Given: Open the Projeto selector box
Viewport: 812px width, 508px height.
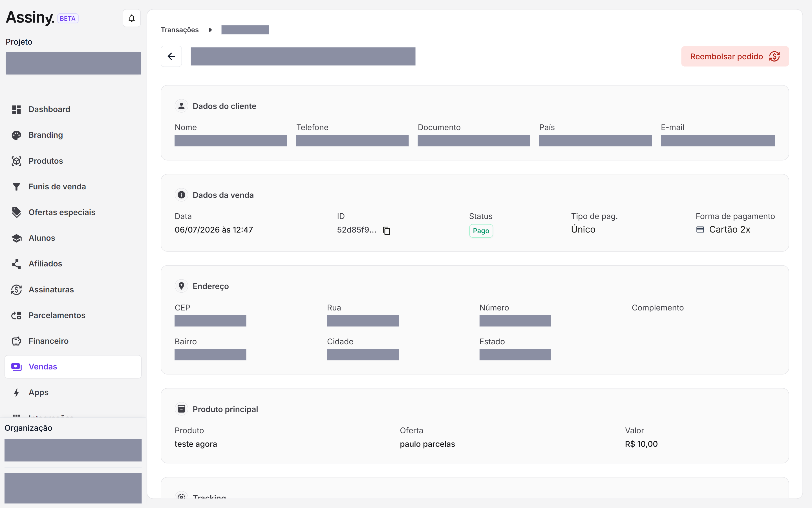Looking at the screenshot, I should pos(73,63).
